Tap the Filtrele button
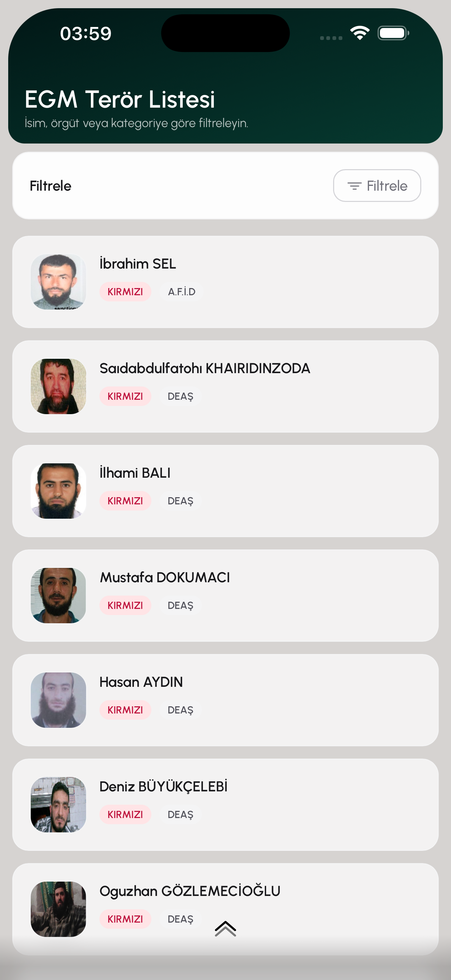 377,186
